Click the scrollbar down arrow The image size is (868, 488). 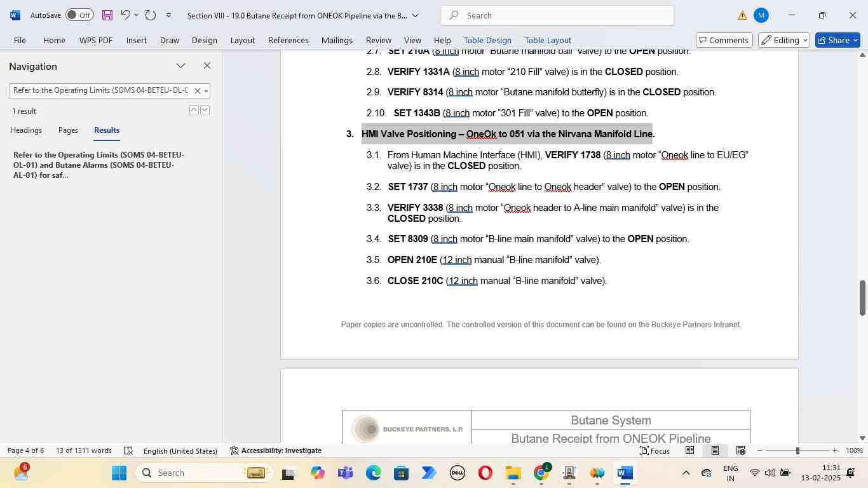(x=863, y=438)
